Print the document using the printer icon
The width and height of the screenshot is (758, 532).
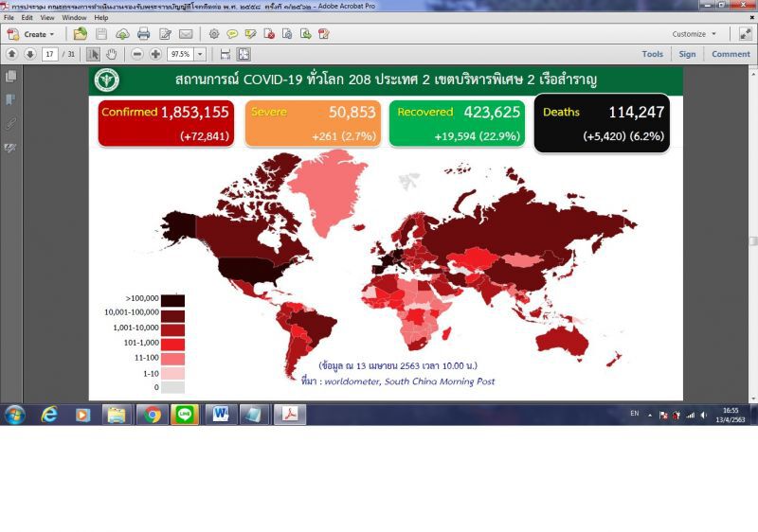point(144,34)
